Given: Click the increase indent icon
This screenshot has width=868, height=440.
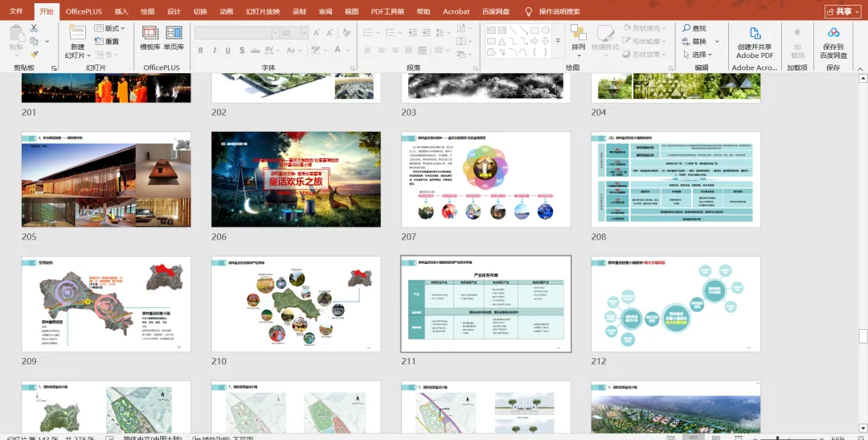Looking at the screenshot, I should point(428,33).
